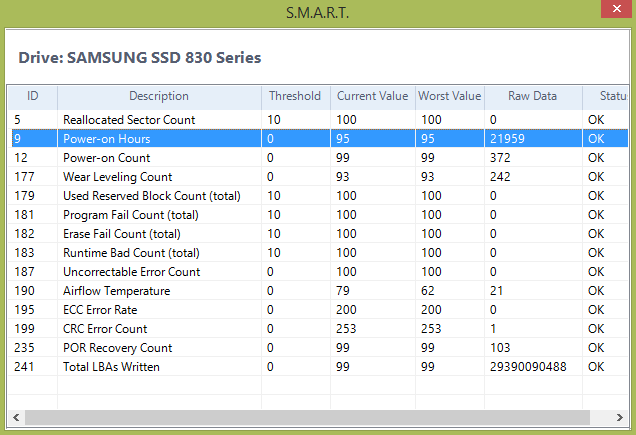Select the Total LBAs Written row
636x435 pixels.
(318, 367)
